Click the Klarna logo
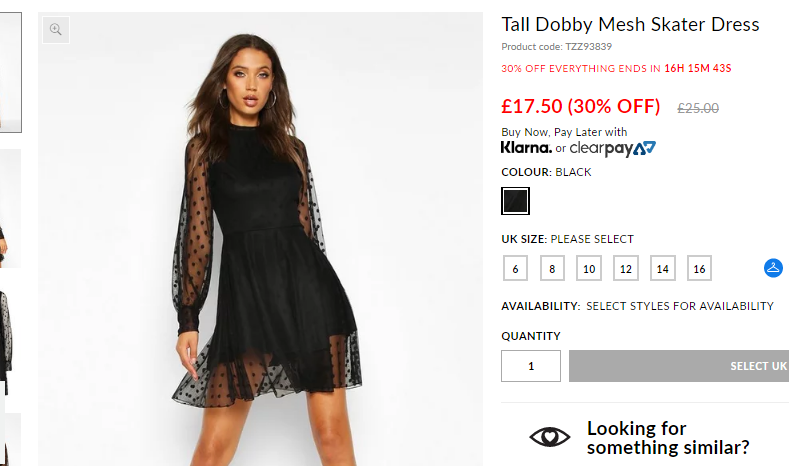789x466 pixels. click(x=526, y=148)
